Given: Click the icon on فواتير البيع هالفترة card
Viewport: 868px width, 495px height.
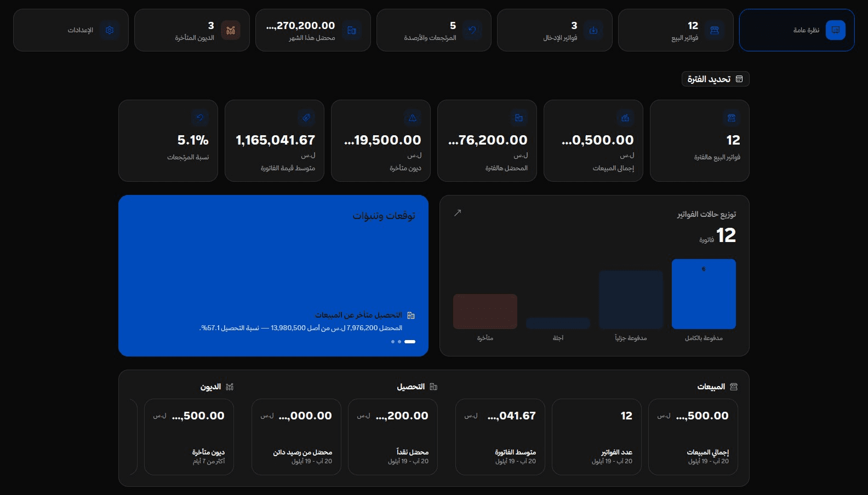Looking at the screenshot, I should (x=732, y=118).
